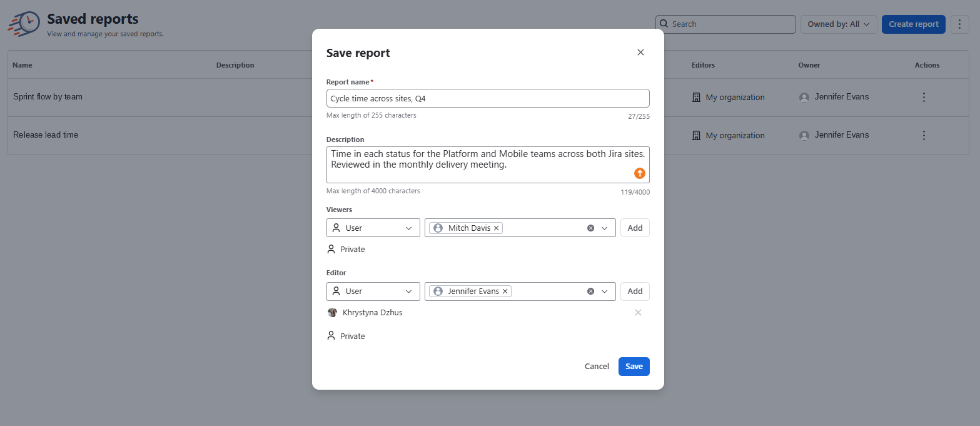Open the Viewers type dropdown set to User

pyautogui.click(x=373, y=228)
